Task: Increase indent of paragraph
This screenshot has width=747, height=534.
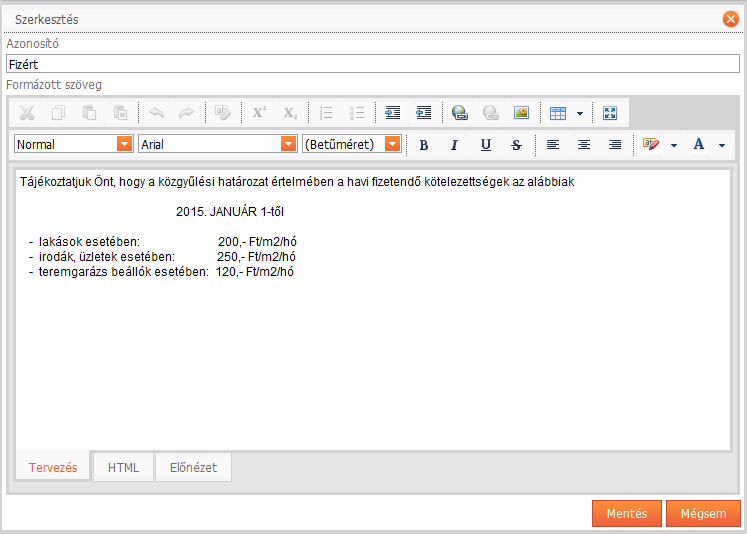Action: pos(393,113)
